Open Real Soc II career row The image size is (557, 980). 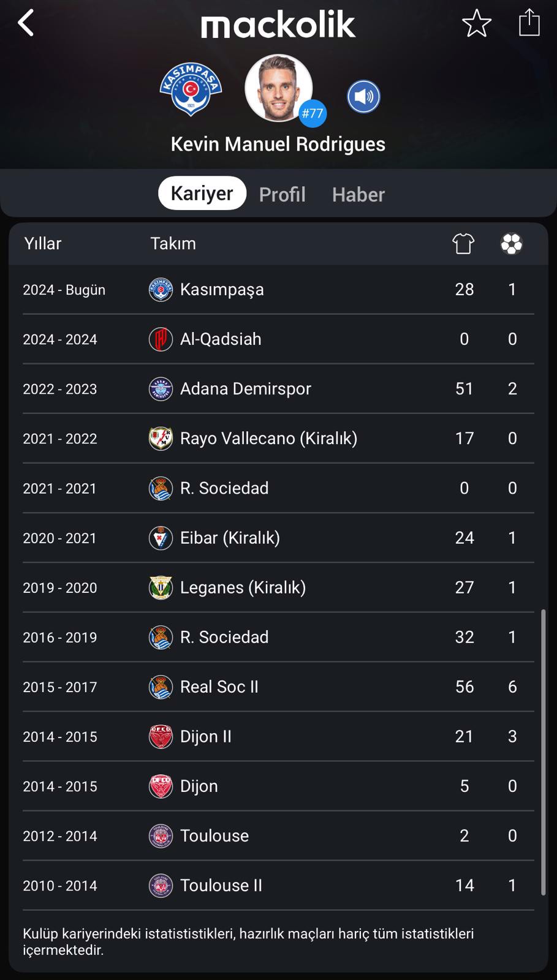(278, 687)
